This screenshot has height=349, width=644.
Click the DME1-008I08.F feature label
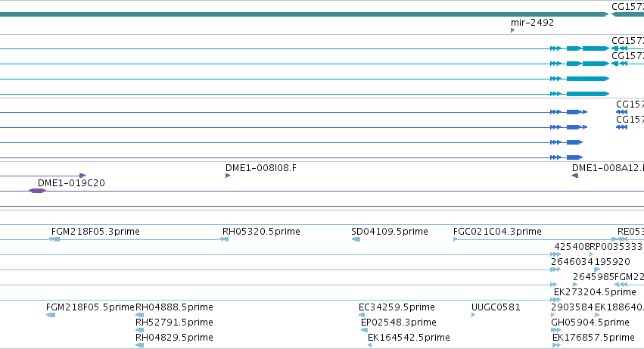click(261, 168)
